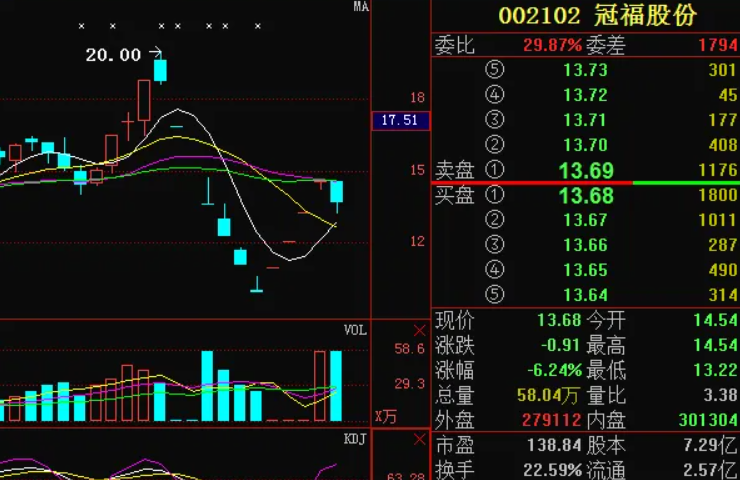Click the price axis label 12
Screen dimensions: 740x480
(418, 242)
